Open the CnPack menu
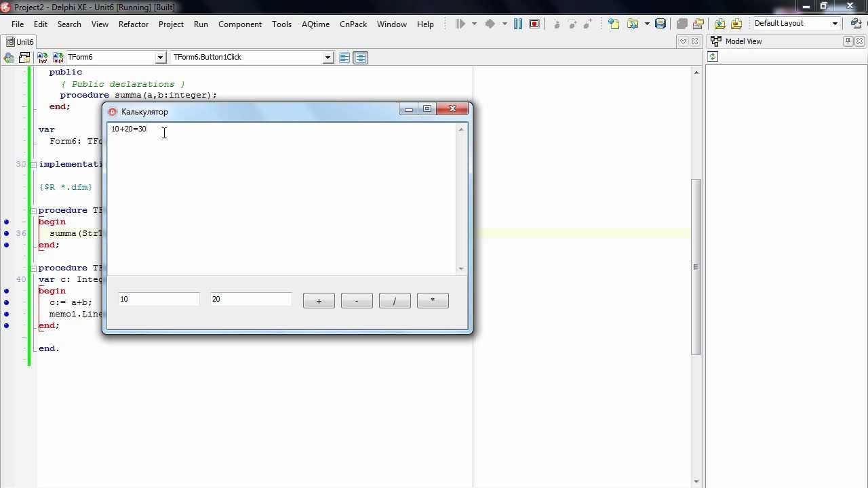 (x=353, y=24)
